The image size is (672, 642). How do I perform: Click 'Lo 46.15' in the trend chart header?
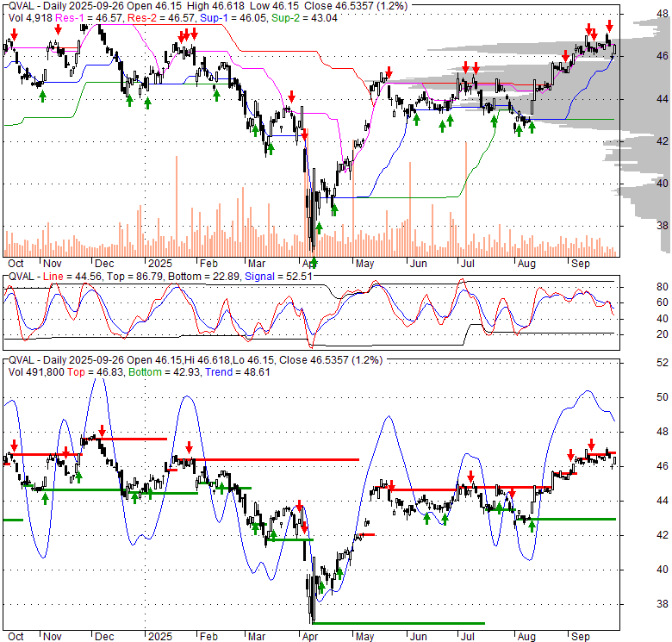pyautogui.click(x=252, y=360)
